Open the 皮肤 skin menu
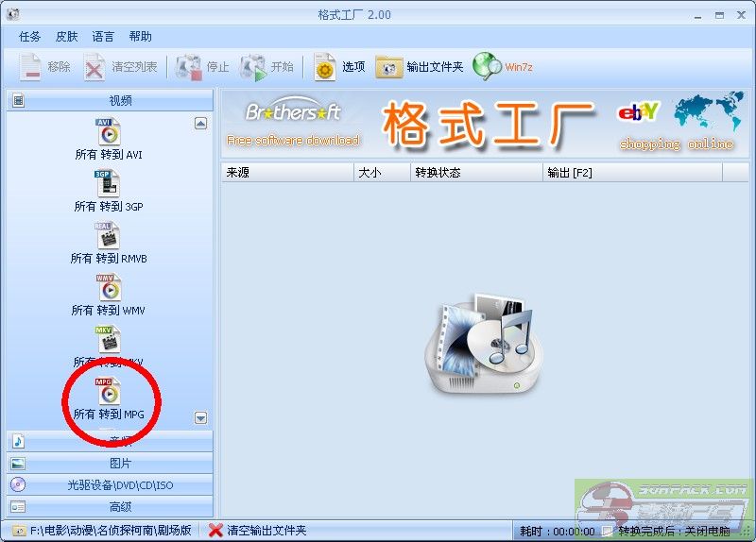The width and height of the screenshot is (756, 542). (x=66, y=37)
